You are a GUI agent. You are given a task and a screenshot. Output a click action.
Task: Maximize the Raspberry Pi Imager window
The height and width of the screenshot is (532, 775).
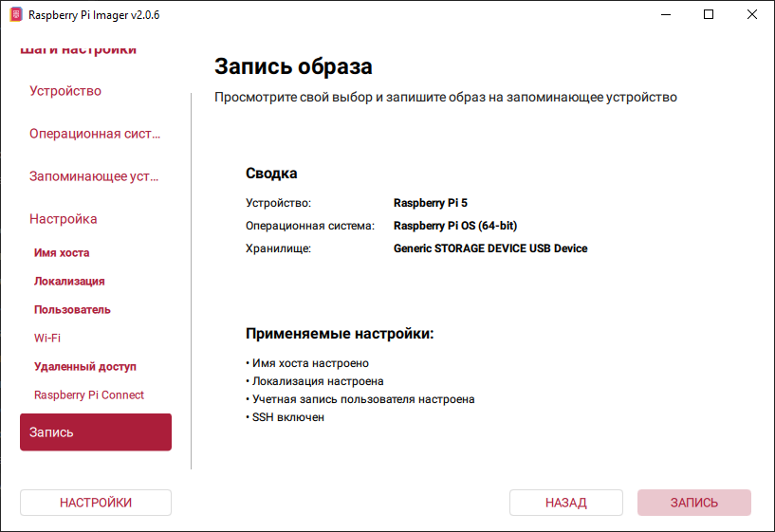coord(709,15)
